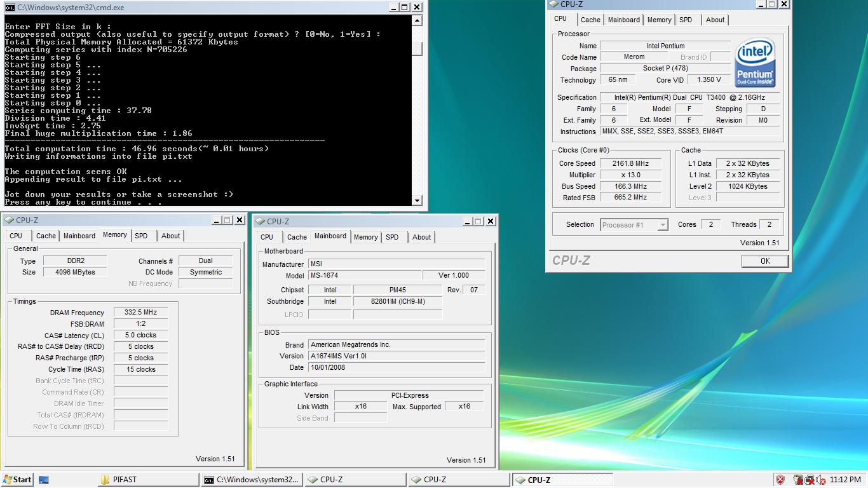Viewport: 868px width, 488px height.
Task: Switch to CPU tab in the MSI motherboard CPU-Z window
Action: tap(267, 237)
